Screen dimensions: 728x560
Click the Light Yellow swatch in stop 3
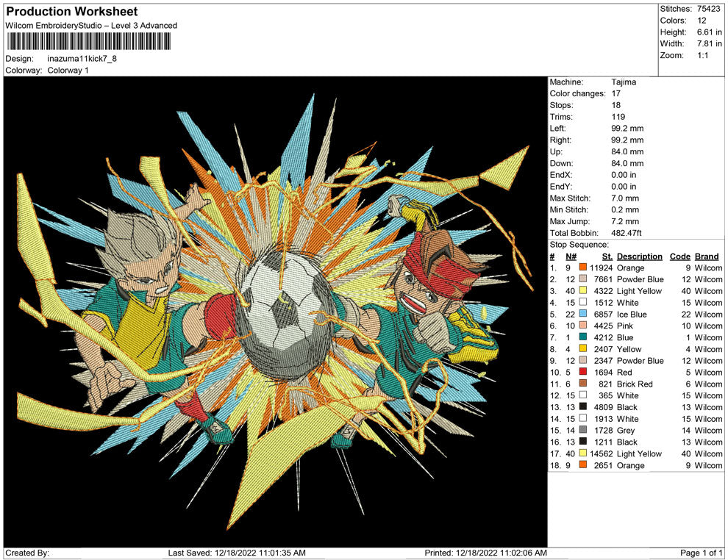click(582, 291)
